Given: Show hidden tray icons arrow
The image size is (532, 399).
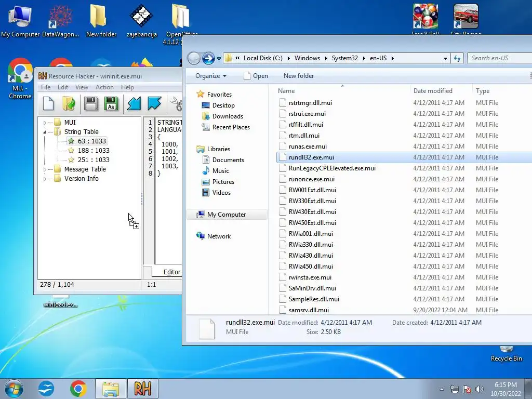Looking at the screenshot, I should (442, 389).
